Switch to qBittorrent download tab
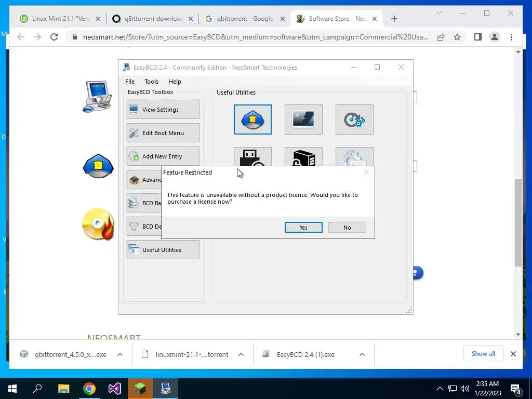Viewport: 532px width, 399px height. pos(153,19)
